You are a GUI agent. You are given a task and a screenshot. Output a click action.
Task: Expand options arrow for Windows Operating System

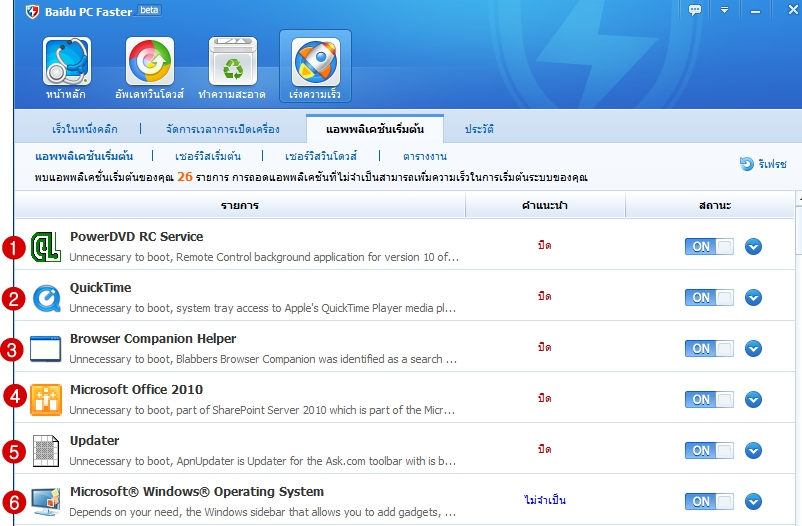(753, 501)
